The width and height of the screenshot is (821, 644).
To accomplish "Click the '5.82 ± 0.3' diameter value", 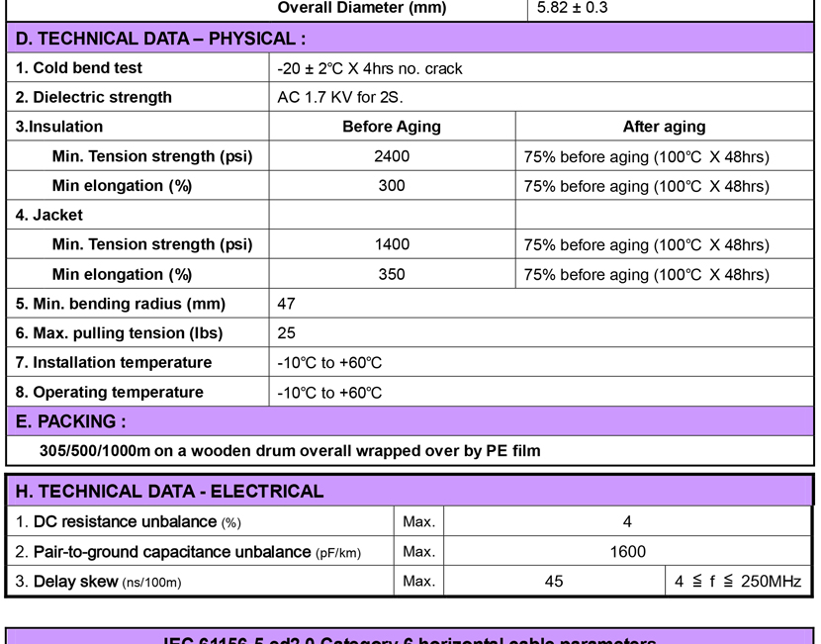I will pyautogui.click(x=573, y=8).
